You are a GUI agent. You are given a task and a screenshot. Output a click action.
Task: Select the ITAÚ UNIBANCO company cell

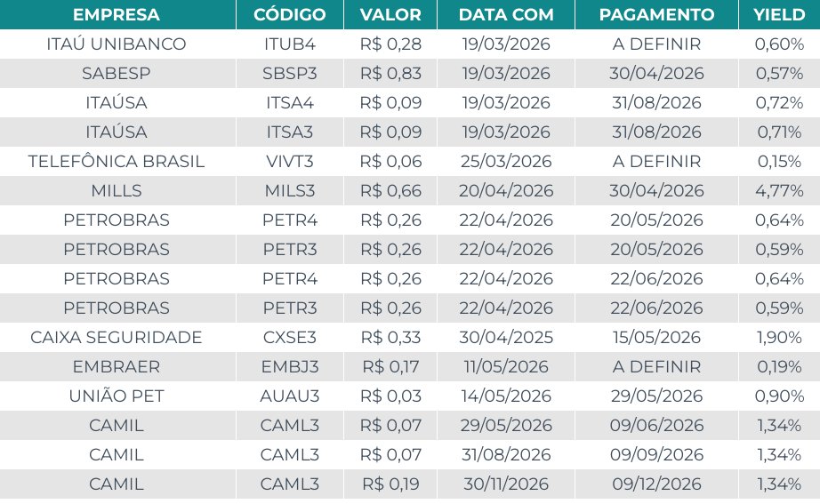117,44
